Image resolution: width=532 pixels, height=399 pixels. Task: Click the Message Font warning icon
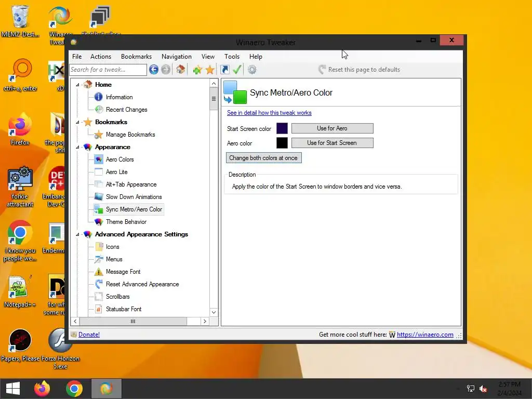(98, 272)
